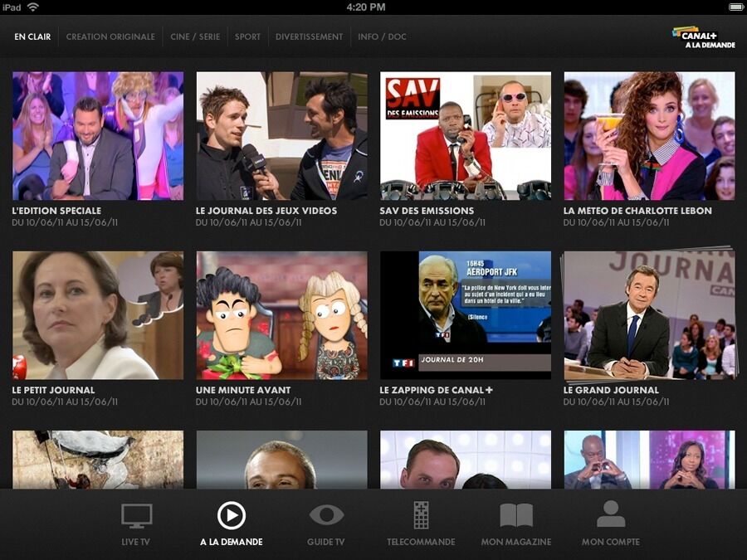Tap the Canal+ A La Demande logo
Viewport: 747px width, 560px height.
pos(704,37)
